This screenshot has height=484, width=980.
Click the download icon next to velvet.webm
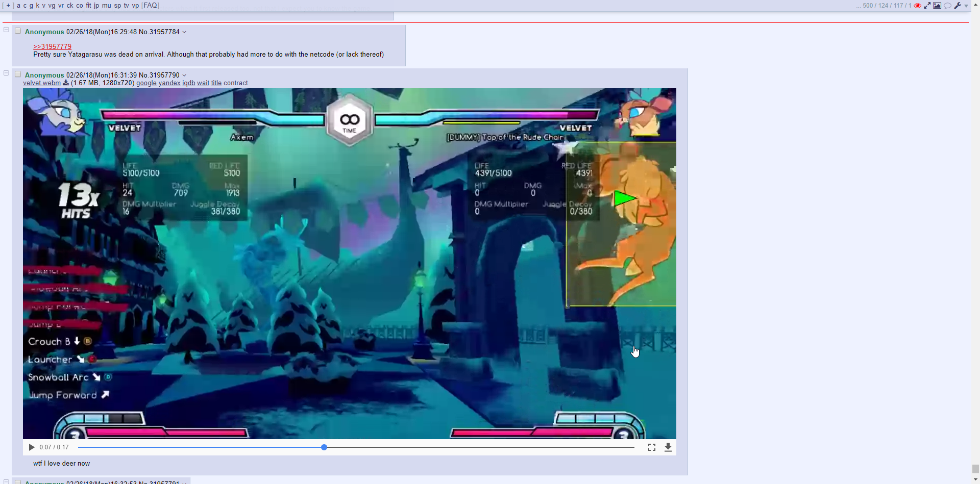coord(66,83)
